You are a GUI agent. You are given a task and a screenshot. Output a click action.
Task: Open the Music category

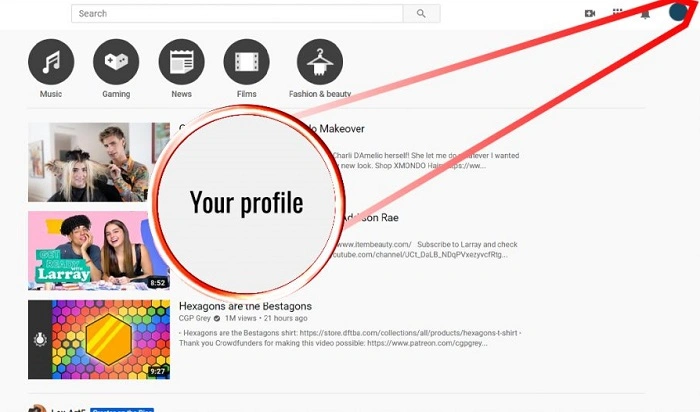51,62
